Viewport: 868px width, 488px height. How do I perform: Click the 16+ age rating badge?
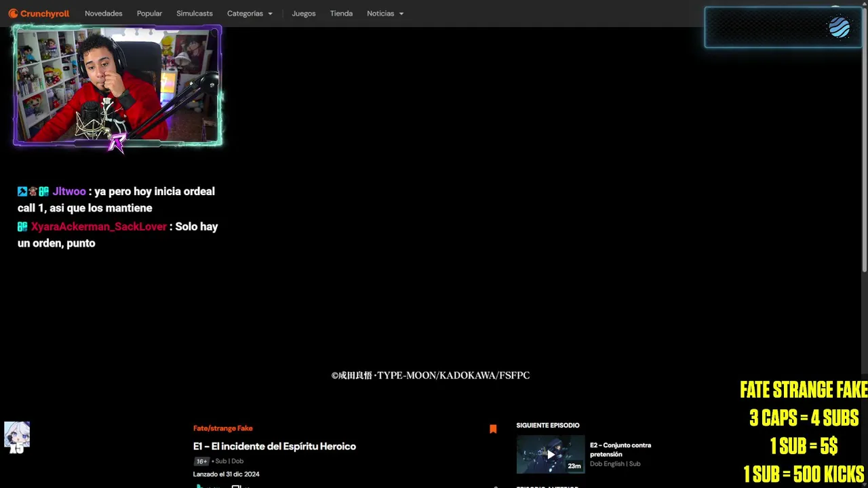click(201, 461)
